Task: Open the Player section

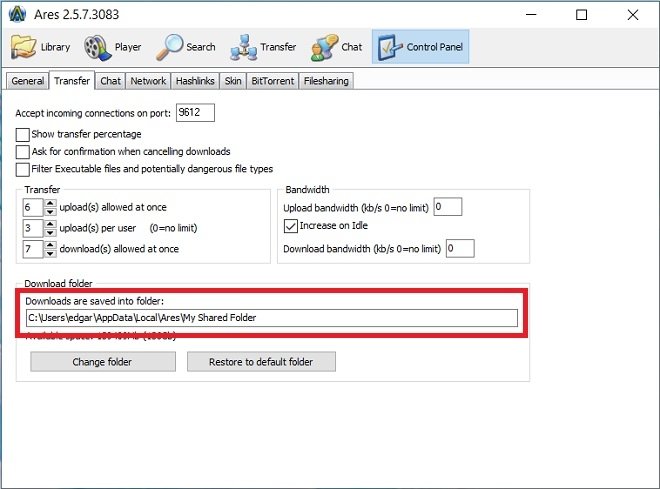Action: pos(112,47)
